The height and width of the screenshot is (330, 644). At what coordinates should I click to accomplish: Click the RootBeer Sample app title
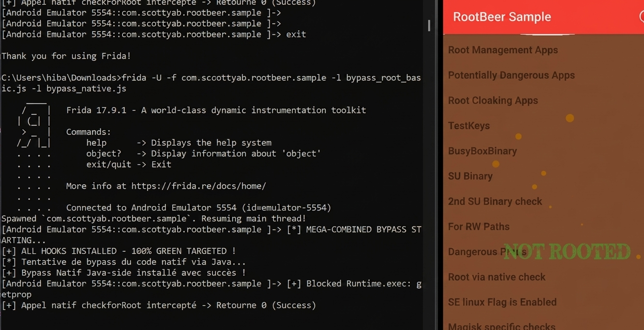click(502, 17)
